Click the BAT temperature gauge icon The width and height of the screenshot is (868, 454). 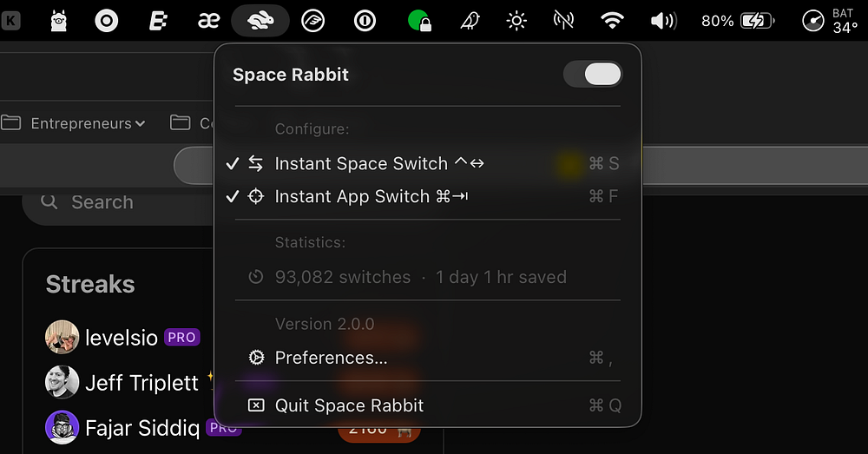(813, 21)
